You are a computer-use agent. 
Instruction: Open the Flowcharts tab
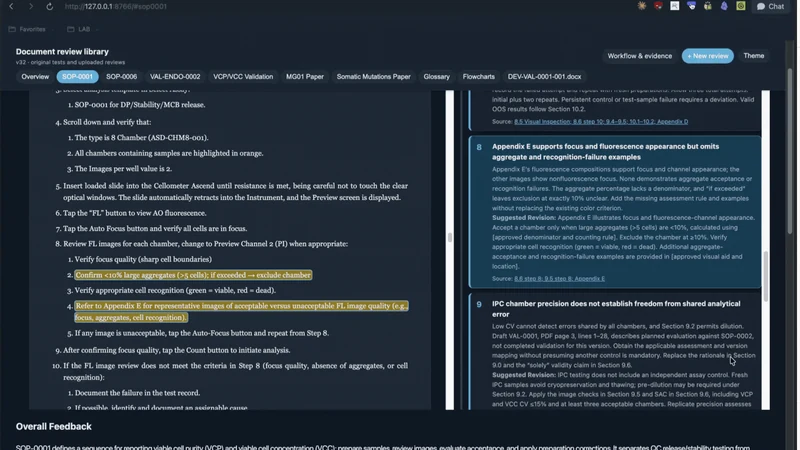[x=479, y=77]
